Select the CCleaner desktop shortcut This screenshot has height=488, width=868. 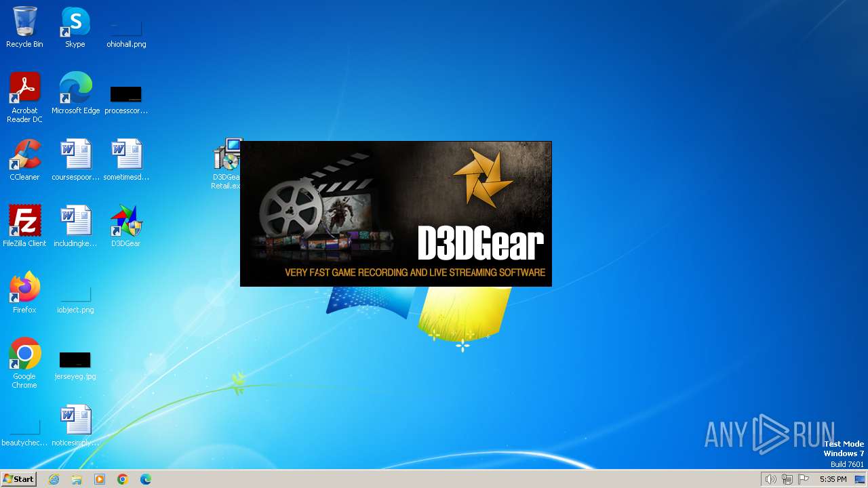24,160
